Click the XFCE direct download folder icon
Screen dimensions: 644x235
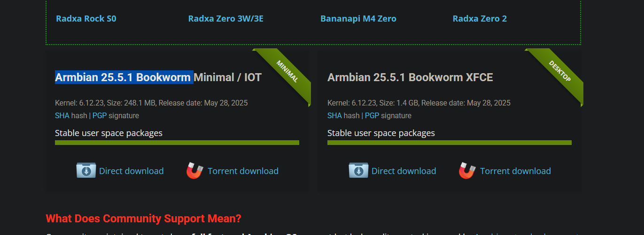point(358,170)
